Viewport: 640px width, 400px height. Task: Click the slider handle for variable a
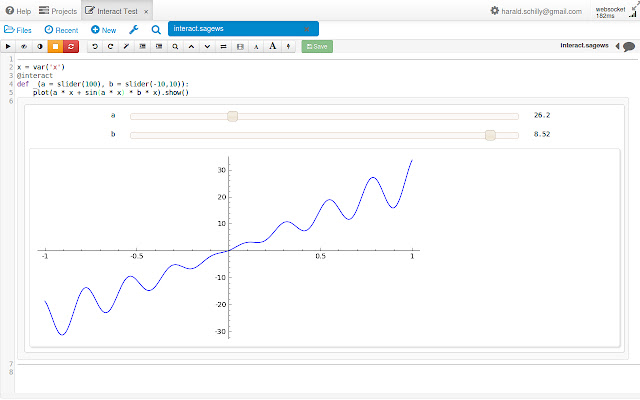[232, 116]
